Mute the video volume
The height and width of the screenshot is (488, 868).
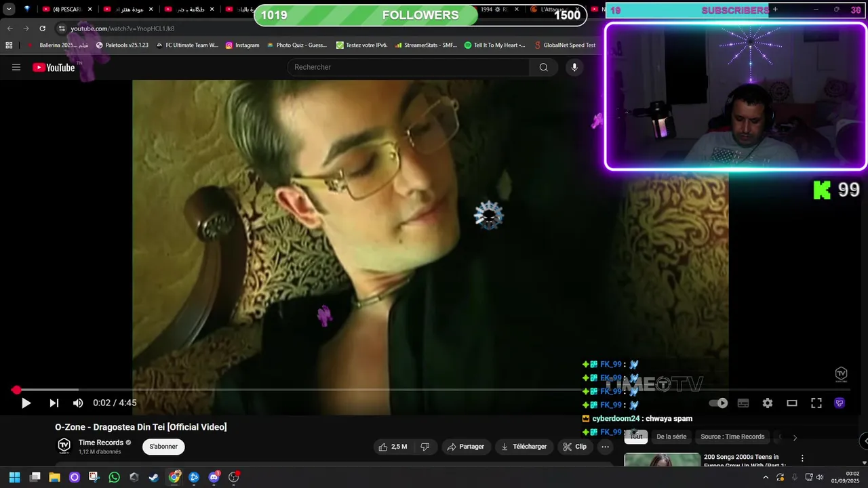click(x=78, y=403)
